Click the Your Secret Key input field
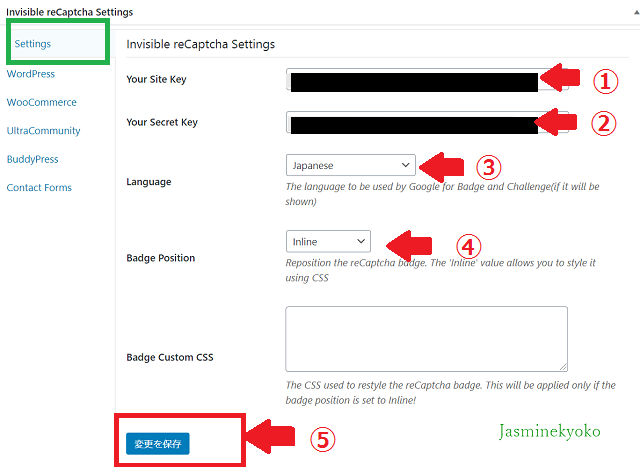 point(427,122)
